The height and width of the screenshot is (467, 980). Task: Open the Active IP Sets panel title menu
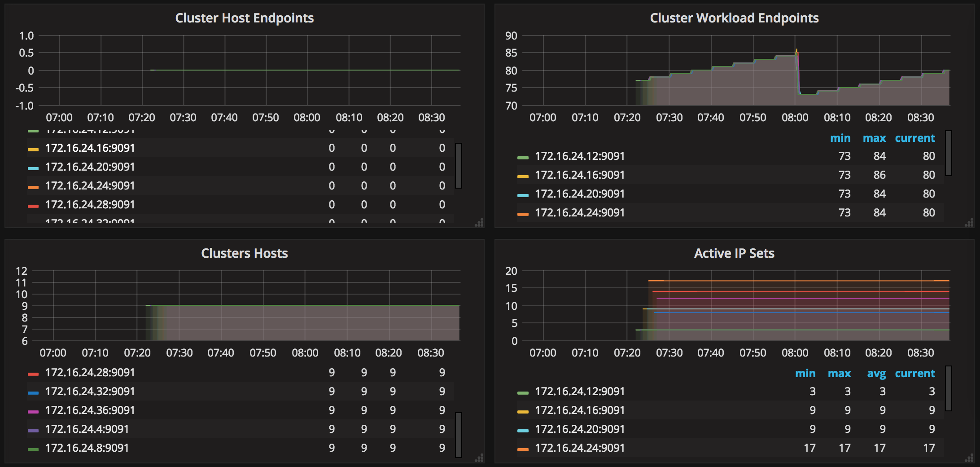pos(735,253)
